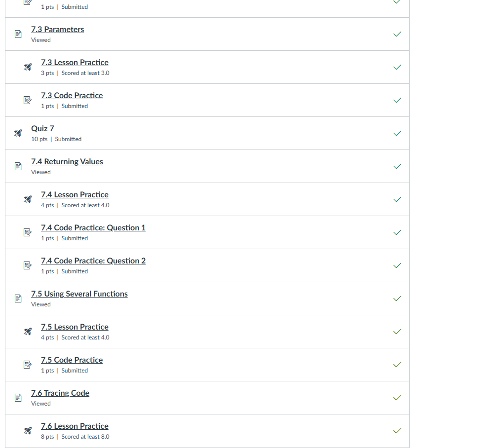
Task: Click the page icon beside 7.6 Tracing Code
Action: click(x=18, y=398)
